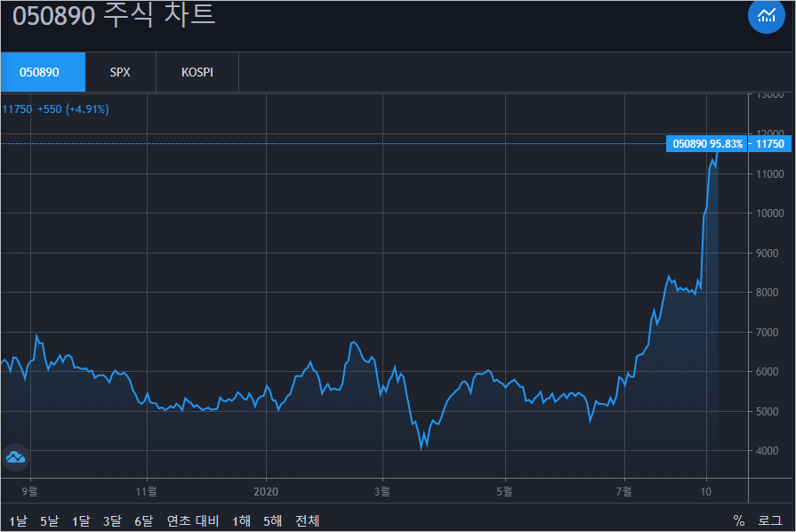
Task: Click the 11750 current price tag
Action: point(770,143)
